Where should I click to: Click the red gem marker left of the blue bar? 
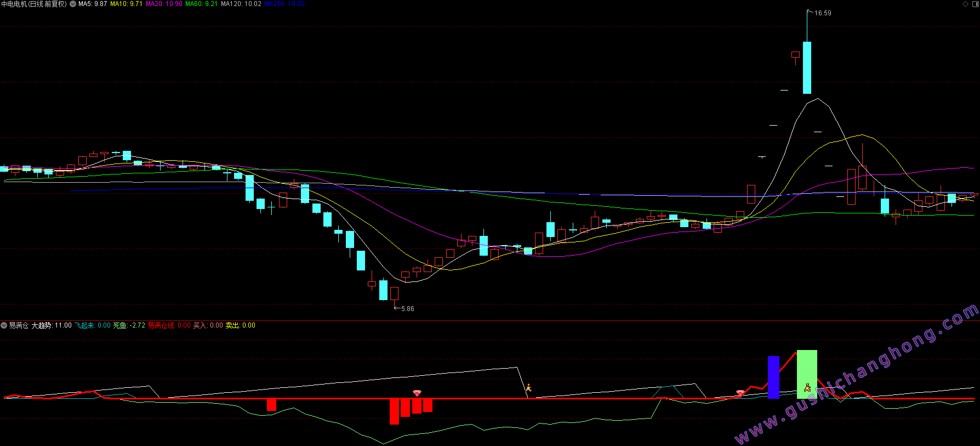click(x=740, y=393)
